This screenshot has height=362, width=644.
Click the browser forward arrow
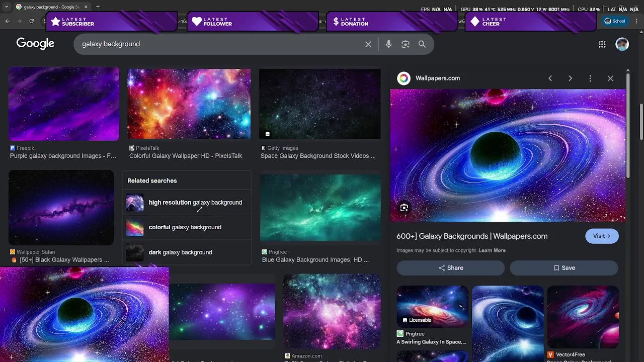19,21
